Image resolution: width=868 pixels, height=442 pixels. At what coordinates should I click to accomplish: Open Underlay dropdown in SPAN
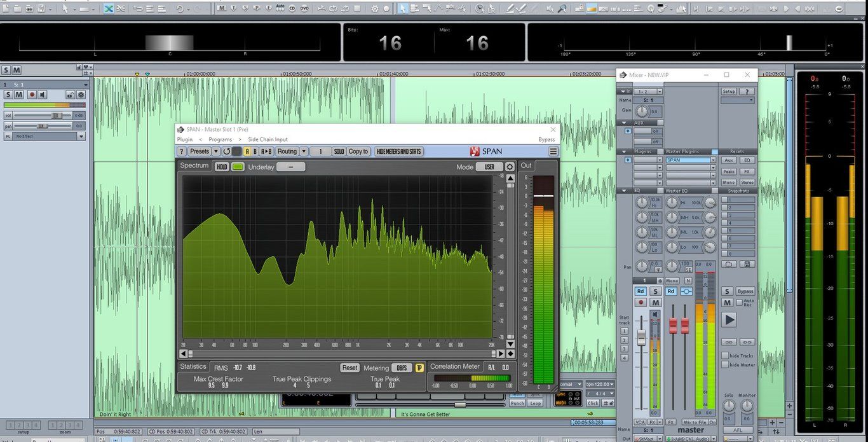pyautogui.click(x=290, y=167)
